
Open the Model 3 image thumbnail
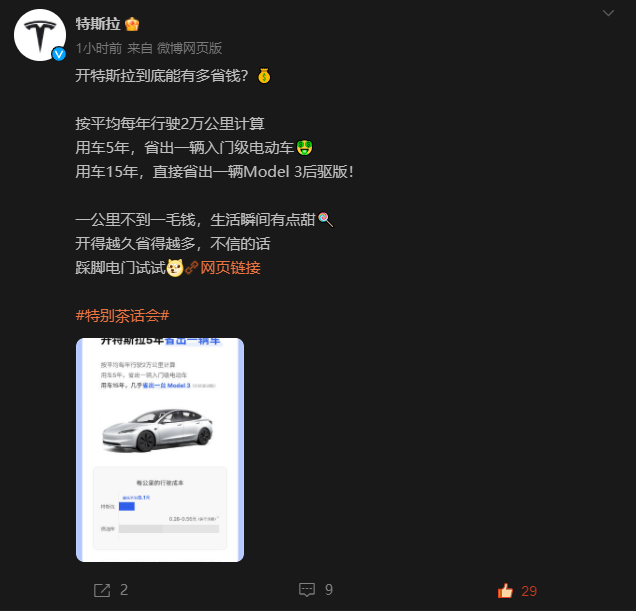pos(160,450)
